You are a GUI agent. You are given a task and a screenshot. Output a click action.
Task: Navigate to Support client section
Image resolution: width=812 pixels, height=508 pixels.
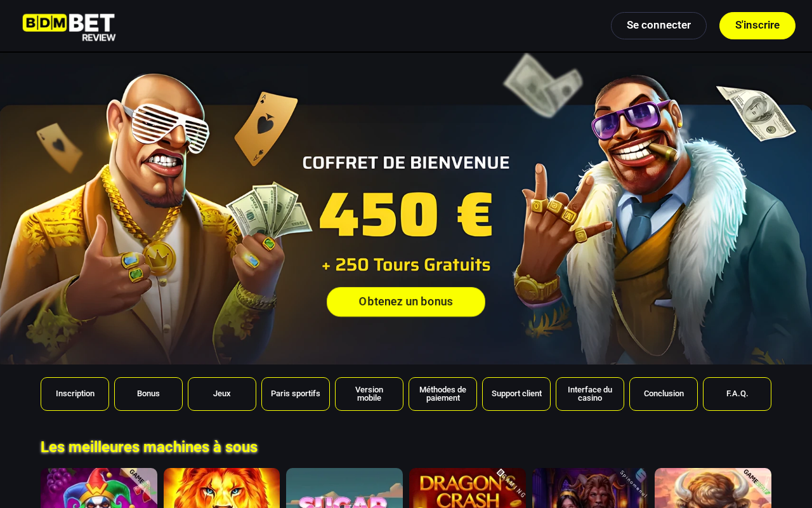coord(516,394)
